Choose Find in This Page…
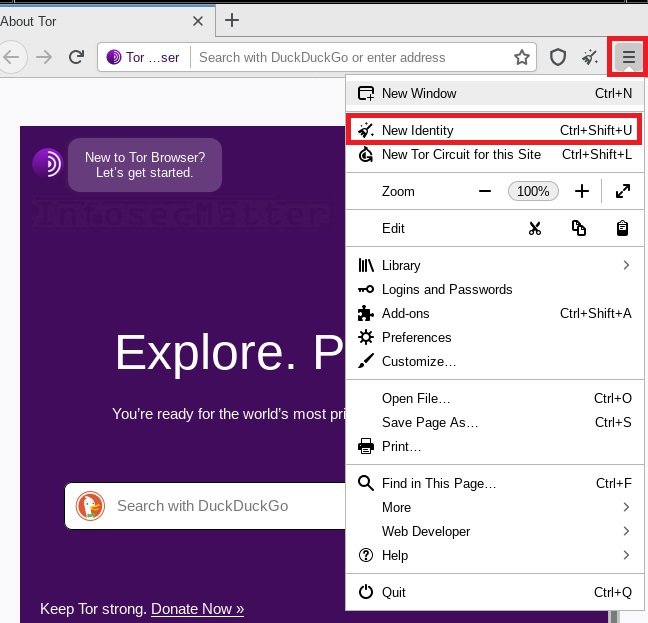The width and height of the screenshot is (648, 623). (x=495, y=483)
